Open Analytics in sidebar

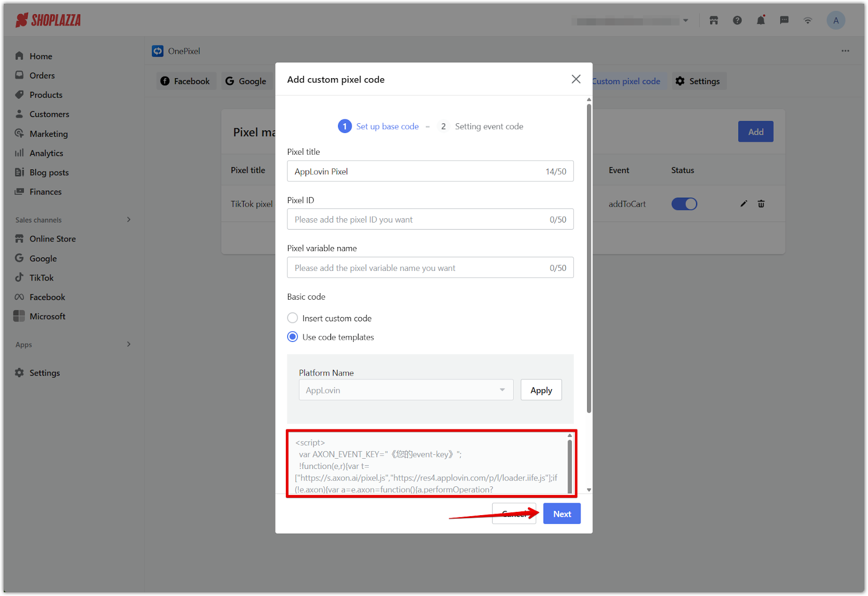tap(46, 154)
